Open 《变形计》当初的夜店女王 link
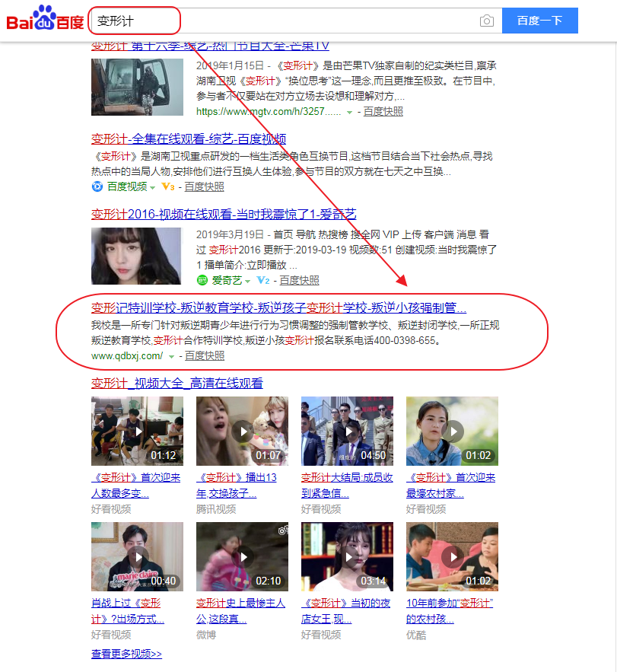 point(345,611)
